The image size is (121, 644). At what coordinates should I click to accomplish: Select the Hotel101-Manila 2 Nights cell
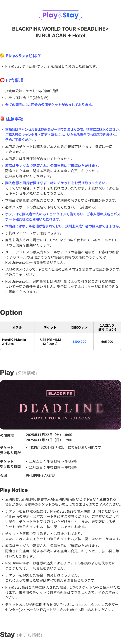click(x=17, y=341)
